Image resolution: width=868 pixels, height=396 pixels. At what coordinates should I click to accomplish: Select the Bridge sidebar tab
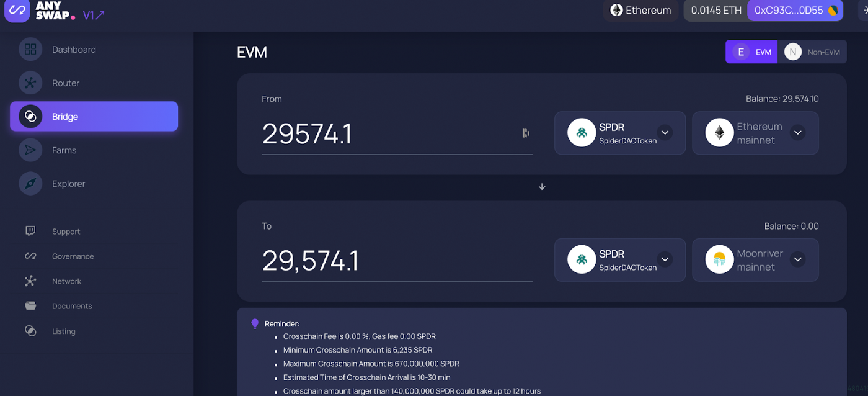point(94,117)
